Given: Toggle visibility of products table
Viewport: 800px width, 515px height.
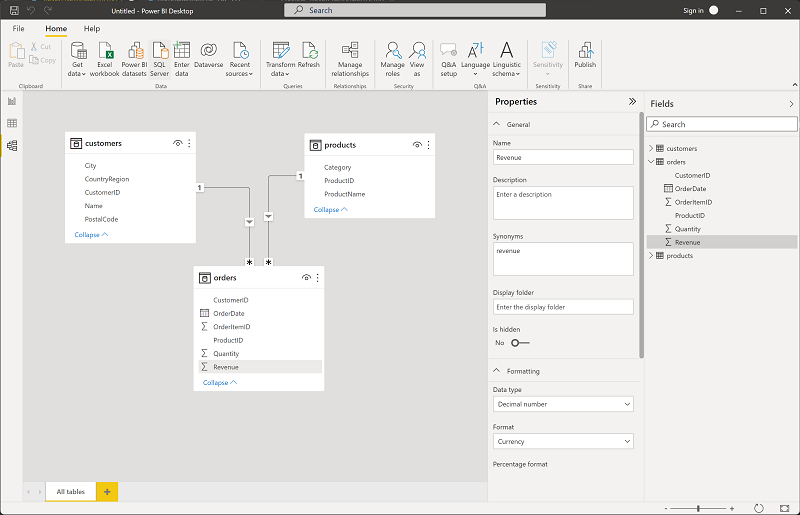Looking at the screenshot, I should 417,145.
